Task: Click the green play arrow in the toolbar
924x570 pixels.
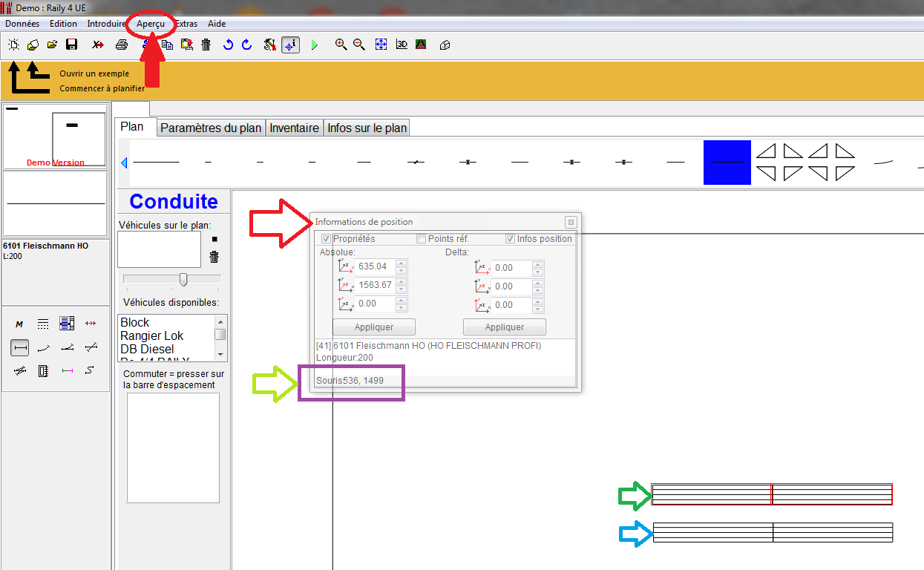Action: [314, 45]
